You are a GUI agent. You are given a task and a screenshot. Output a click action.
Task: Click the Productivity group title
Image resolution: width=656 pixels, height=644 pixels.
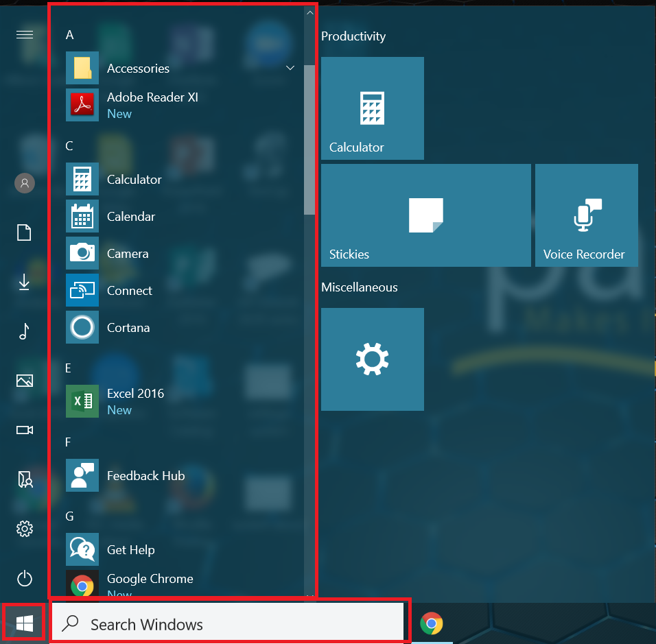tap(353, 36)
